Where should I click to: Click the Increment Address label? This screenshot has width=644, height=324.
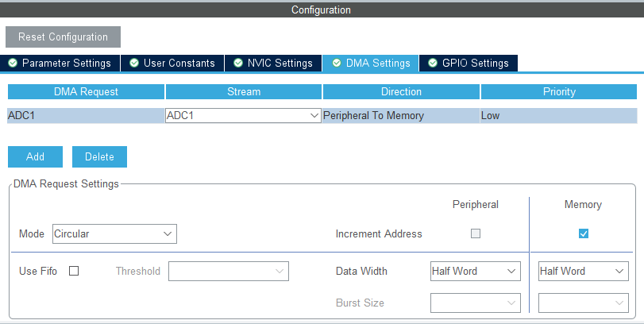point(379,233)
